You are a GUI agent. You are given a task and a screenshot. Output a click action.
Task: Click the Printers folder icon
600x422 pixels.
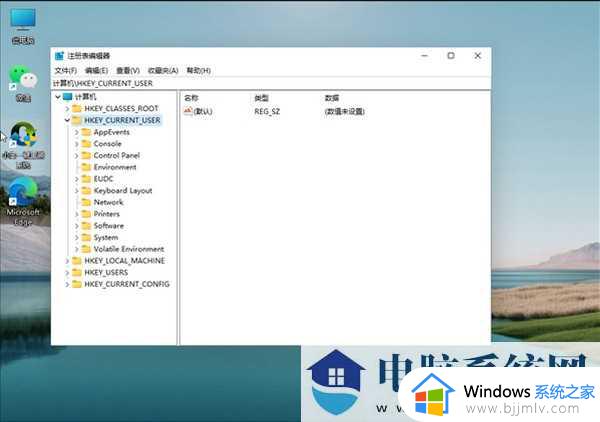(86, 214)
